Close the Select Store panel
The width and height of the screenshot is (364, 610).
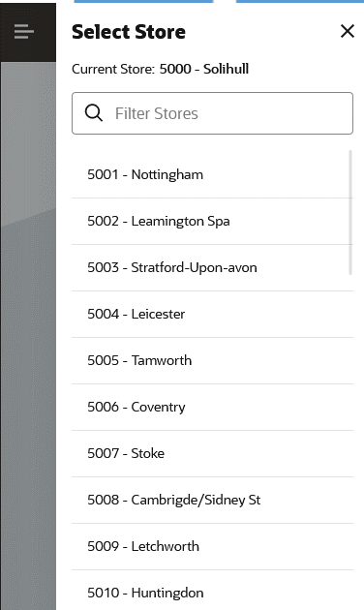tap(348, 31)
